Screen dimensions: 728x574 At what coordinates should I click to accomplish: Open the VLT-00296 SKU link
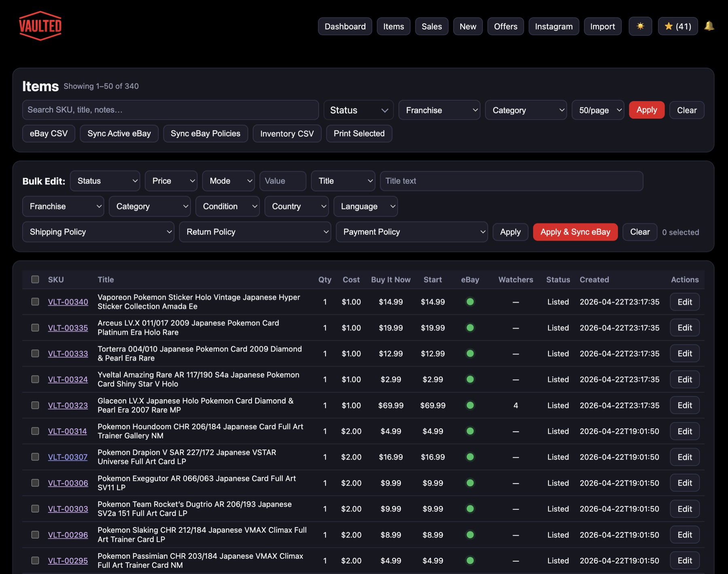(68, 535)
